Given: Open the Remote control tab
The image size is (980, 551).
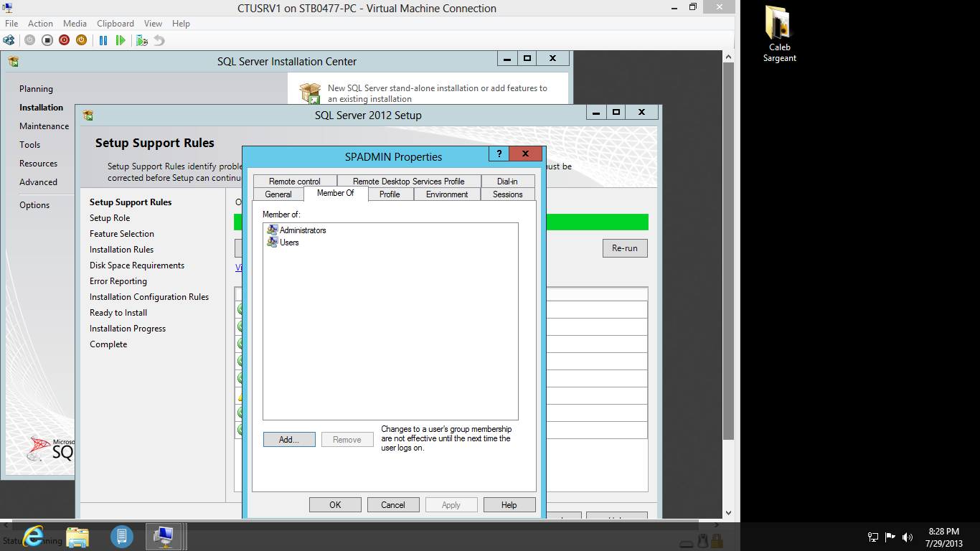Looking at the screenshot, I should point(295,182).
